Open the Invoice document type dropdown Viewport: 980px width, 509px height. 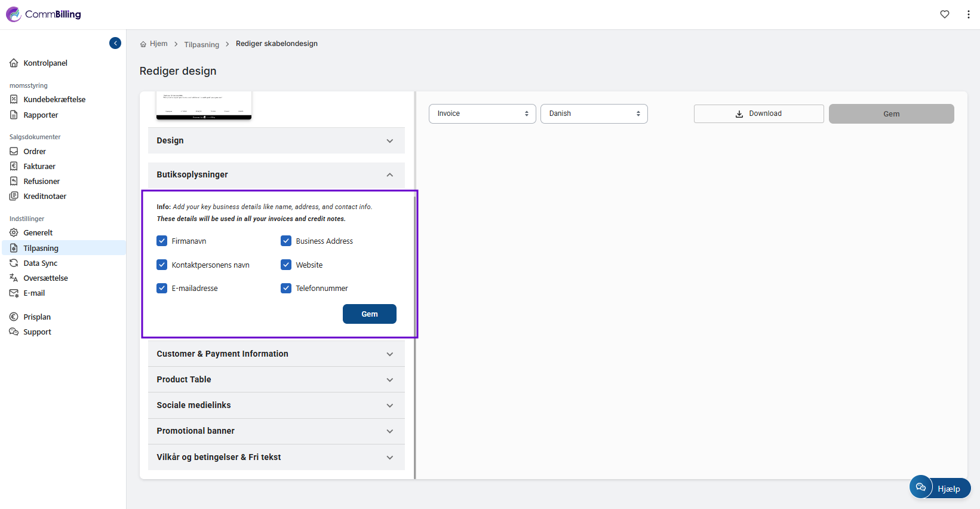click(482, 114)
